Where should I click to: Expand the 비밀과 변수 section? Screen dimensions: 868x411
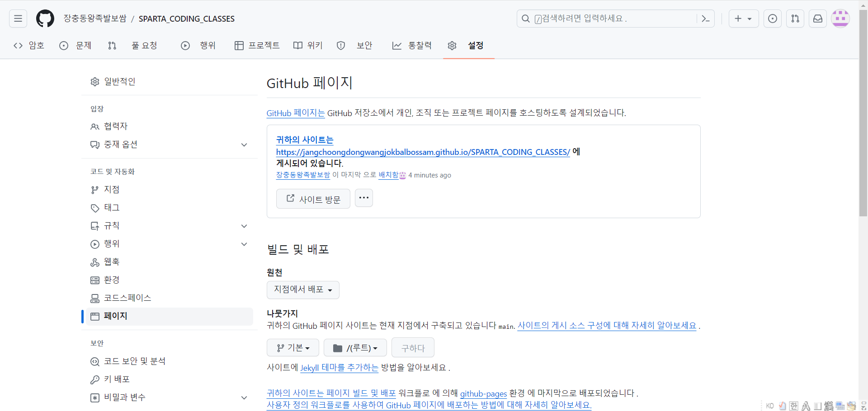pyautogui.click(x=244, y=397)
